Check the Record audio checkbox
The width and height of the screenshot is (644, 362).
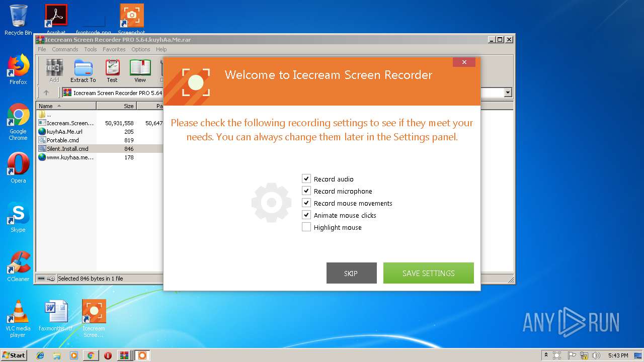pyautogui.click(x=306, y=178)
